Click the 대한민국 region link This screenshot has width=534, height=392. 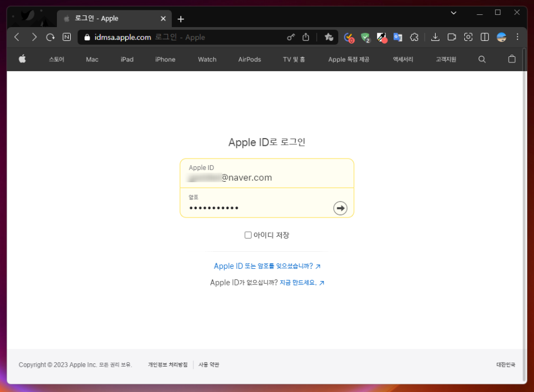506,365
